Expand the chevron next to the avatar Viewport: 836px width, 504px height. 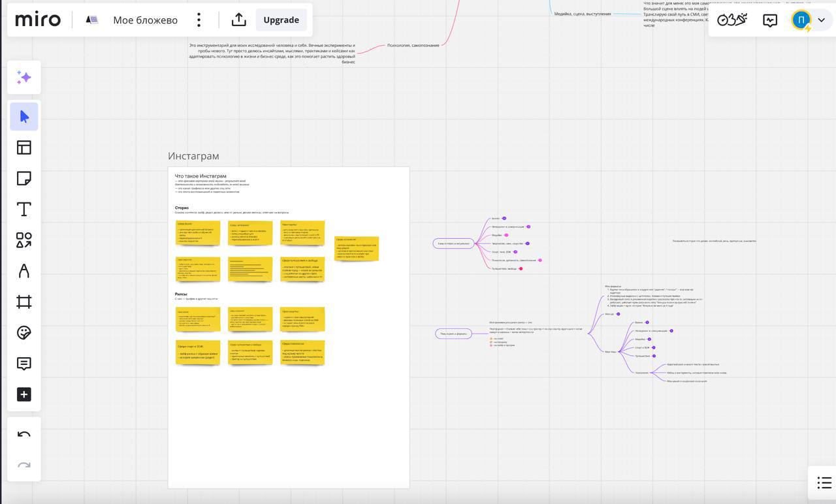click(822, 20)
